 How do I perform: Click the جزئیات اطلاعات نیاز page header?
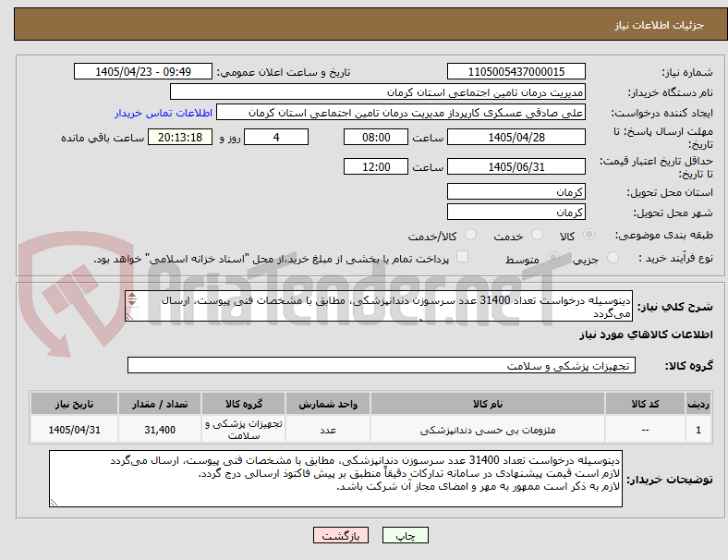659,25
